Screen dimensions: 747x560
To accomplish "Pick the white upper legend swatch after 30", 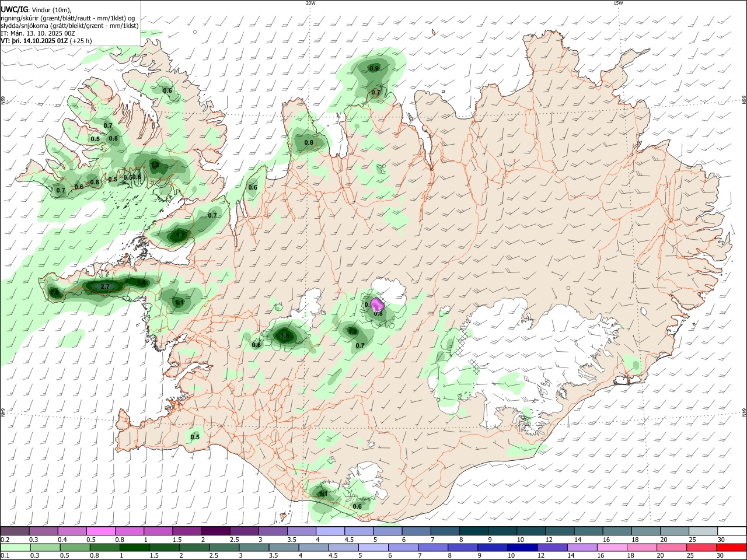I will tap(732, 531).
